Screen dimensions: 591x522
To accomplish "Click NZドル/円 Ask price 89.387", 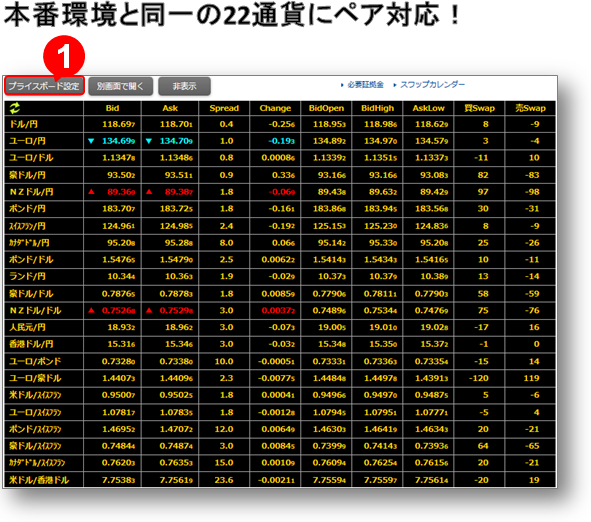I will pos(179,192).
